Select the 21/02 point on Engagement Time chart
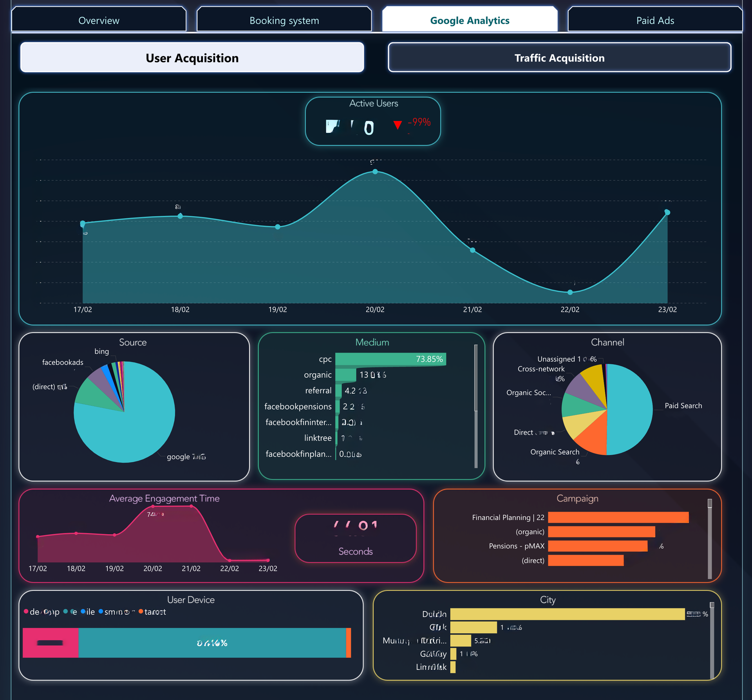Image resolution: width=752 pixels, height=700 pixels. tap(191, 506)
